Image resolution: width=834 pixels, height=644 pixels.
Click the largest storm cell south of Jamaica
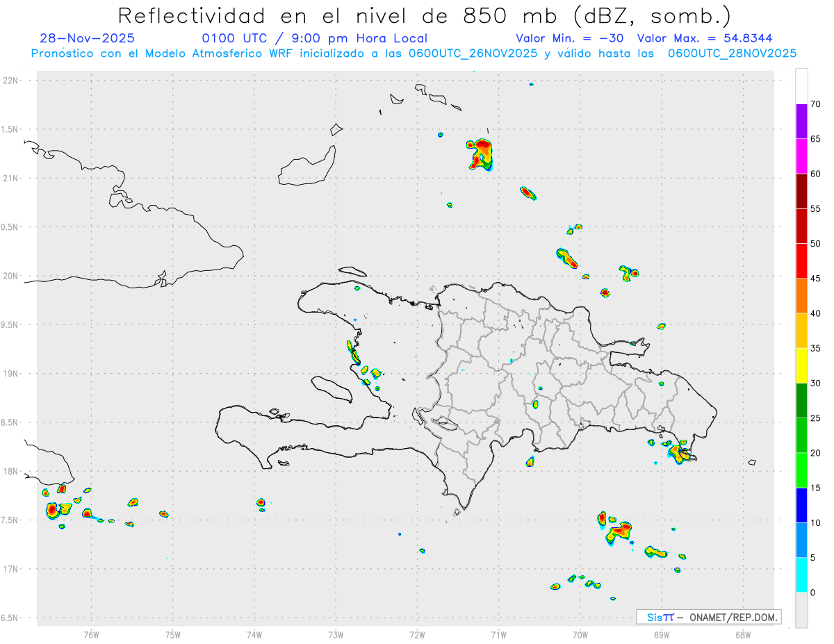coord(52,511)
